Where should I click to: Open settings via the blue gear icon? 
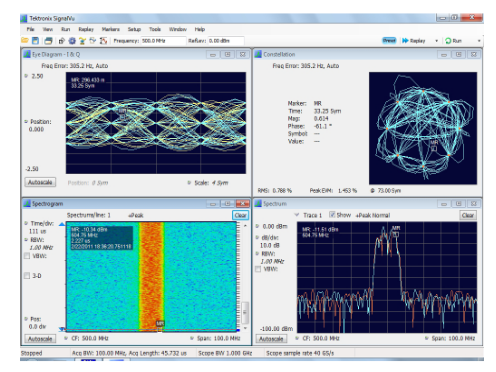(72, 41)
